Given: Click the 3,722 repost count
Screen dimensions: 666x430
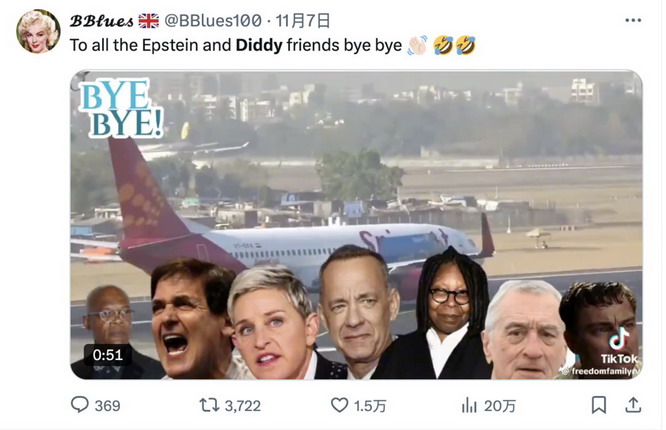Looking at the screenshot, I should tap(242, 405).
